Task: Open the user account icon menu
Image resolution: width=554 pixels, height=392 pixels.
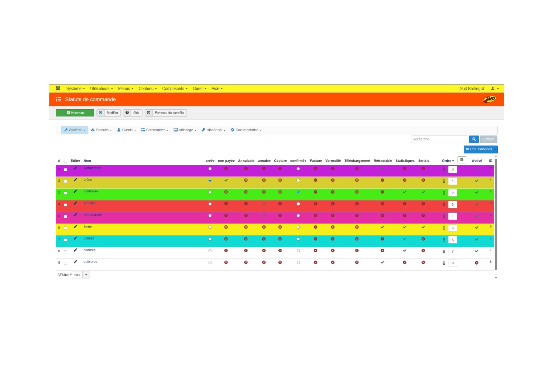Action: pyautogui.click(x=495, y=89)
